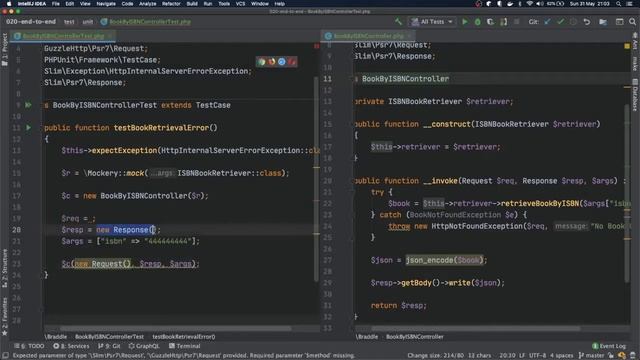
Task: Click the left editor horizontal scrollbar
Action: tap(176, 328)
